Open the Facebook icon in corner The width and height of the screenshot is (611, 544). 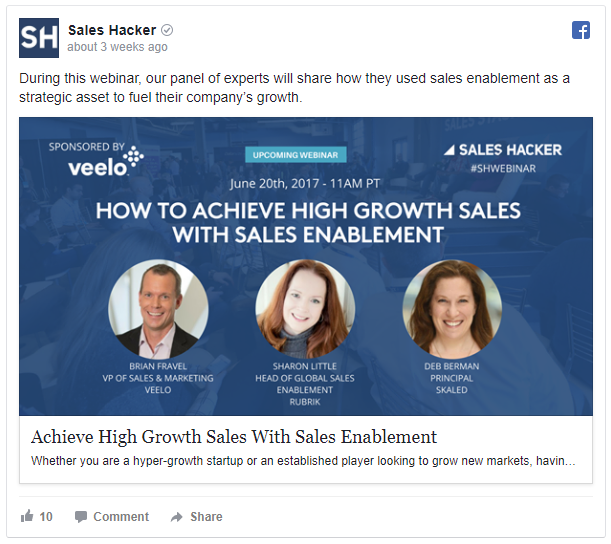point(581,30)
